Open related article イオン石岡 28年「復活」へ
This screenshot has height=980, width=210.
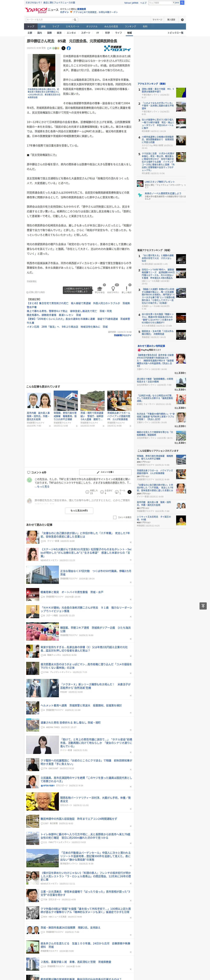click(x=67, y=327)
